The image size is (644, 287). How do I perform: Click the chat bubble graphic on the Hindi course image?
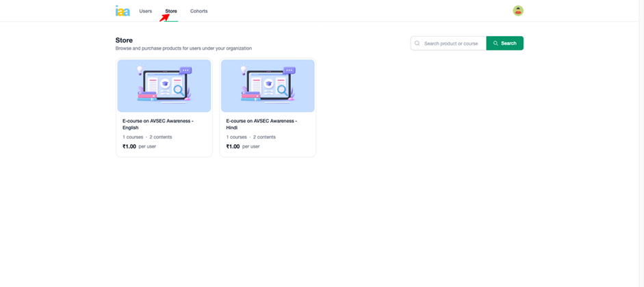(289, 70)
